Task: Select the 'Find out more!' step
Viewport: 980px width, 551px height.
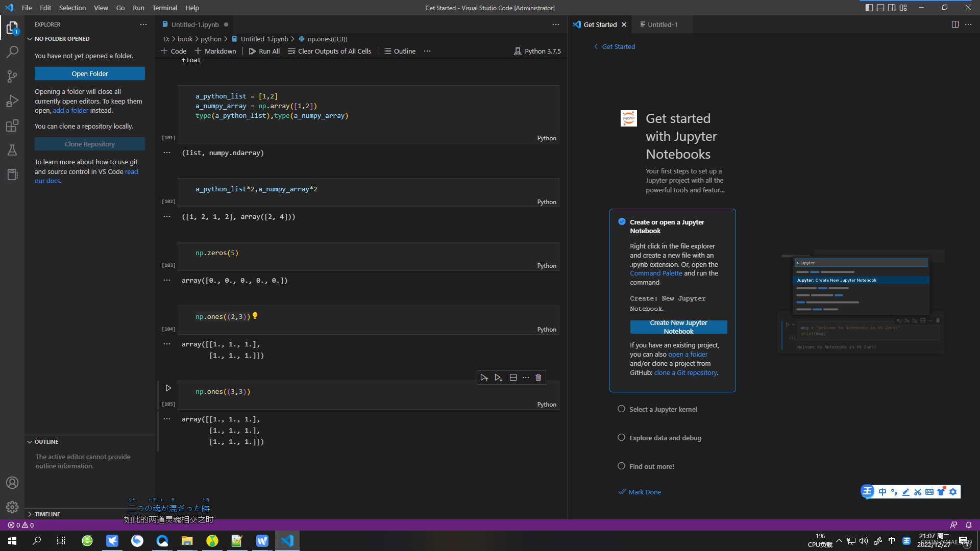Action: click(651, 466)
